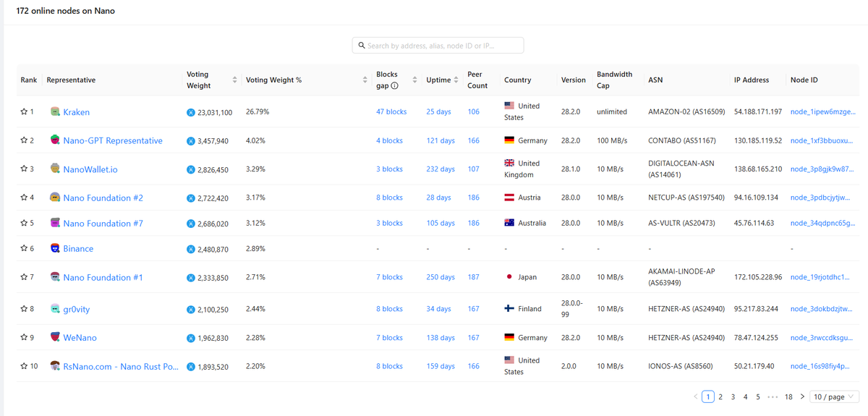This screenshot has height=416, width=868.
Task: Star the gr0vity representative
Action: (x=24, y=309)
